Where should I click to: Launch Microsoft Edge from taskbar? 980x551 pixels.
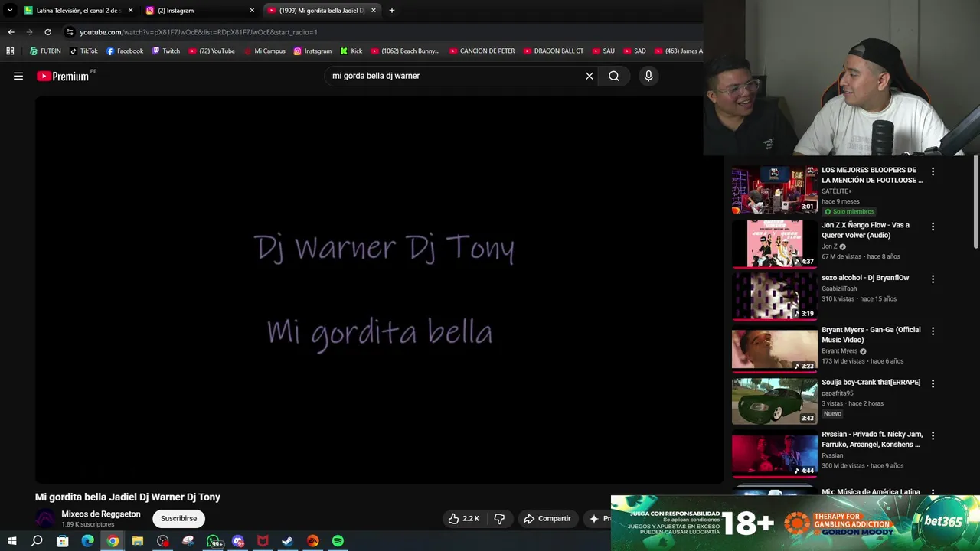(x=87, y=541)
